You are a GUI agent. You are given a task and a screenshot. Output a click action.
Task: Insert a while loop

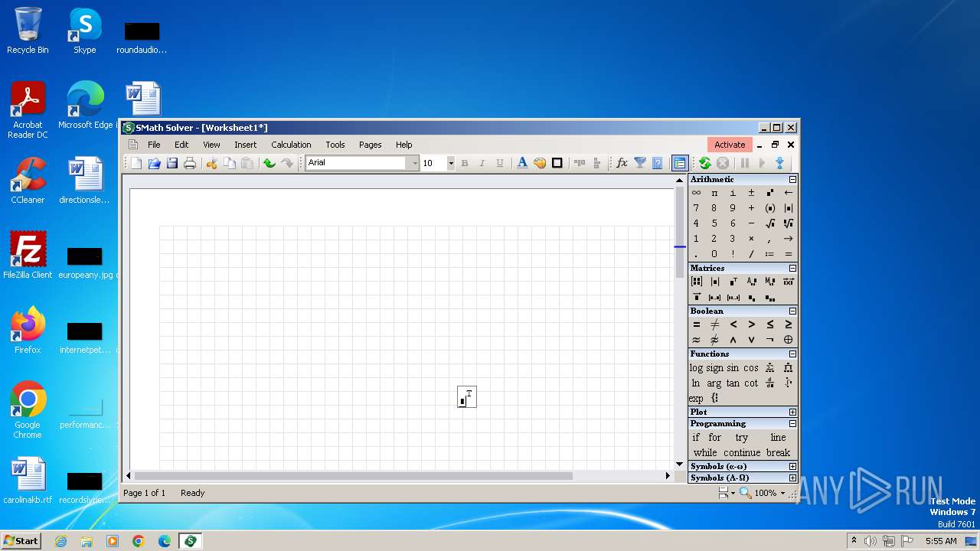pyautogui.click(x=705, y=453)
